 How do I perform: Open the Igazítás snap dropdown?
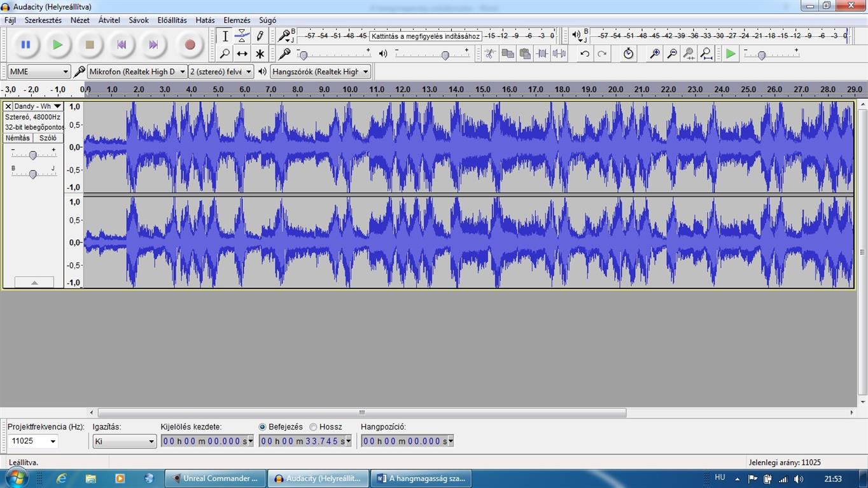click(x=124, y=441)
